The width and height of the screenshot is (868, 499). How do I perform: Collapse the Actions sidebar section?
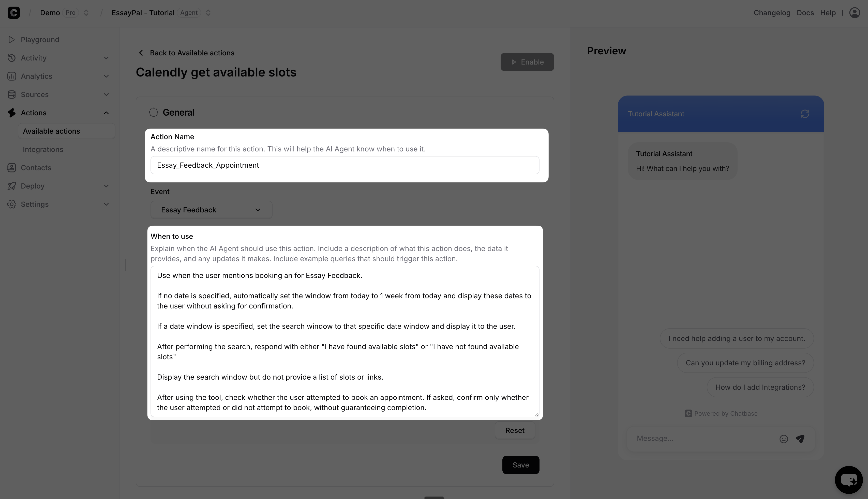pyautogui.click(x=106, y=112)
